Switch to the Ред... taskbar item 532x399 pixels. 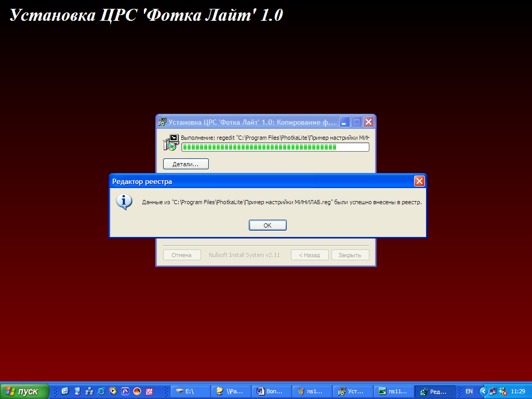coord(435,391)
